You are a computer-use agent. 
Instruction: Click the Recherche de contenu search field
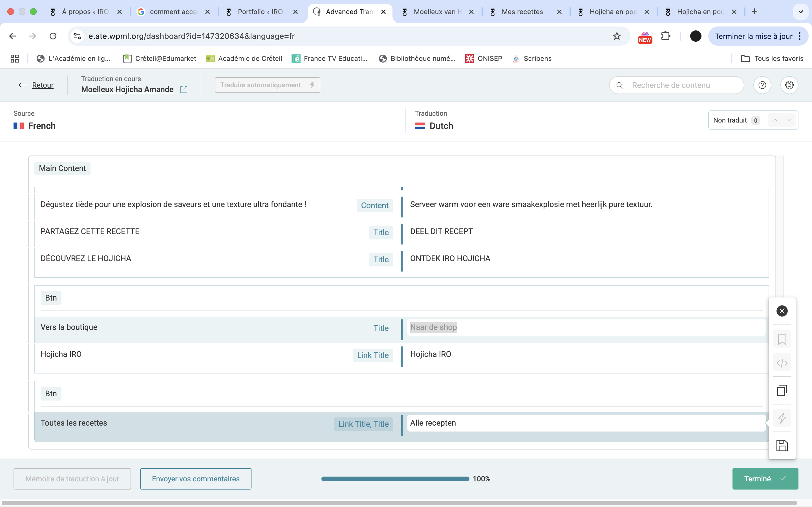681,85
